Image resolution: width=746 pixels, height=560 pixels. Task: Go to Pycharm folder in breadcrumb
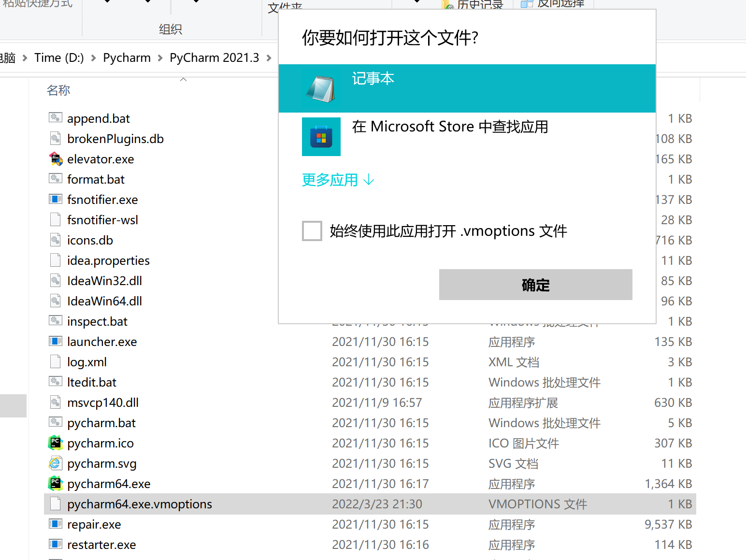point(127,57)
